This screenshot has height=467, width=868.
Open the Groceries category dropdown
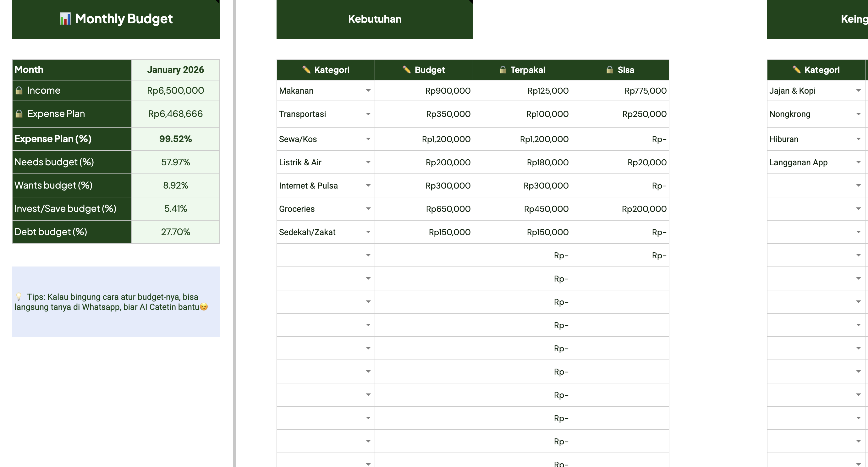pyautogui.click(x=368, y=209)
